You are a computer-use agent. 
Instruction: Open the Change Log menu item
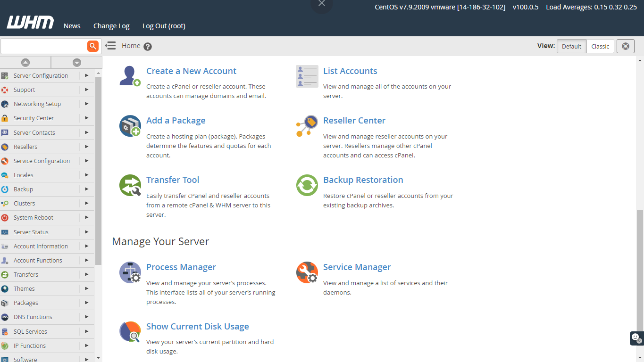click(x=111, y=26)
